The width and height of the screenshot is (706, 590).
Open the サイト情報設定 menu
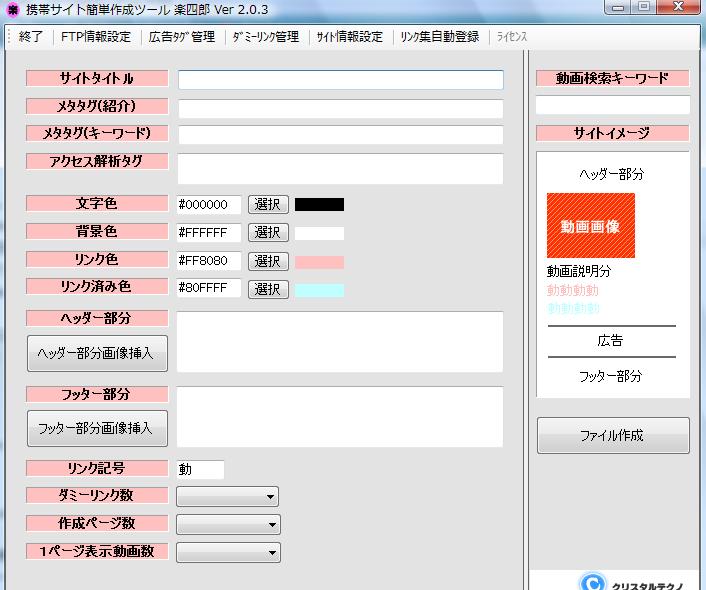coord(350,36)
